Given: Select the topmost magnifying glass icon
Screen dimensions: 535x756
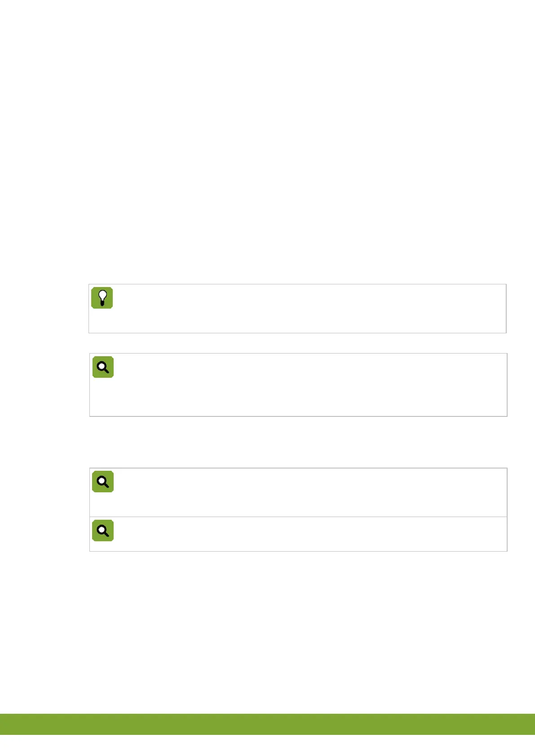Looking at the screenshot, I should 103,367.
